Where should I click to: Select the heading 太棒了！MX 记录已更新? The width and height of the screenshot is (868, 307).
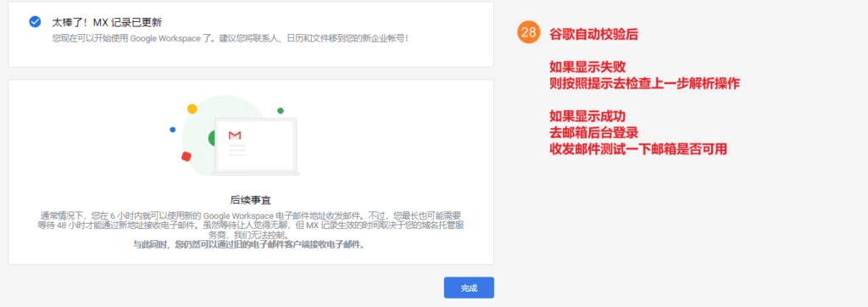tap(107, 22)
